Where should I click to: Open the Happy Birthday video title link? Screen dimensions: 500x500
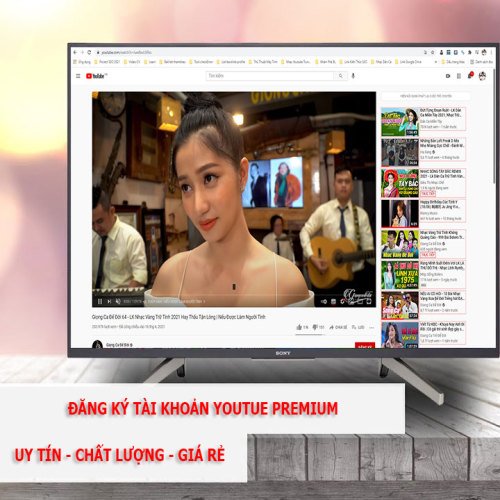[440, 204]
